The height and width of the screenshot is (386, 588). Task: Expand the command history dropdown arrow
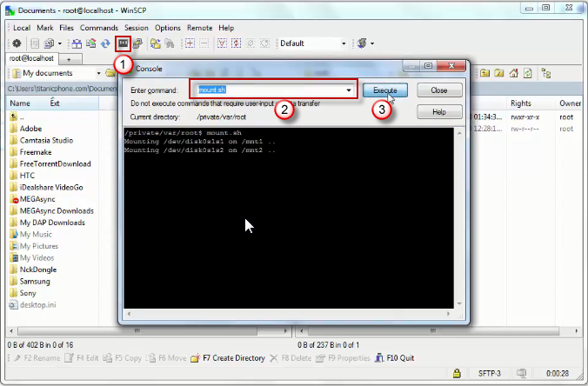click(x=349, y=90)
